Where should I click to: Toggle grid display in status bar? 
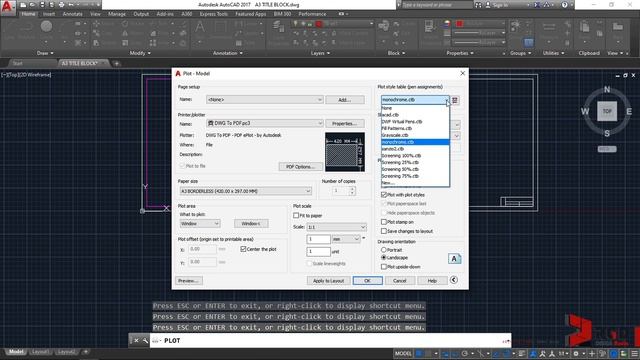(419, 353)
